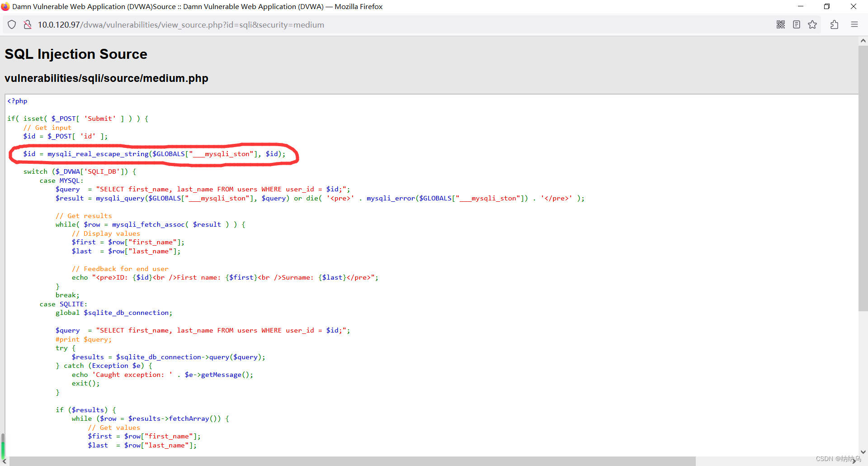Click the '$id = $_POST[ 'id' ];' line
868x466 pixels.
[x=66, y=136]
